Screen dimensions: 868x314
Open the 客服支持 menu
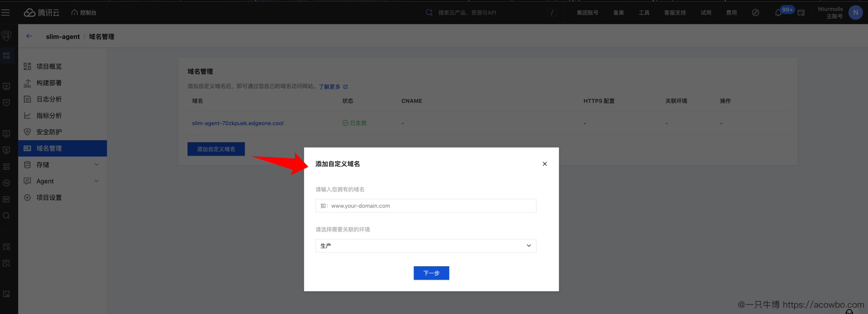point(675,13)
